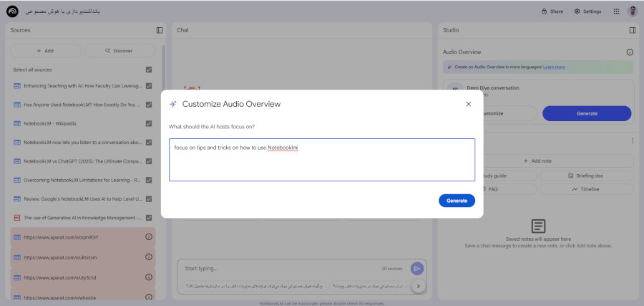
Task: Click the sparkle icon in dialog title
Action: (173, 104)
